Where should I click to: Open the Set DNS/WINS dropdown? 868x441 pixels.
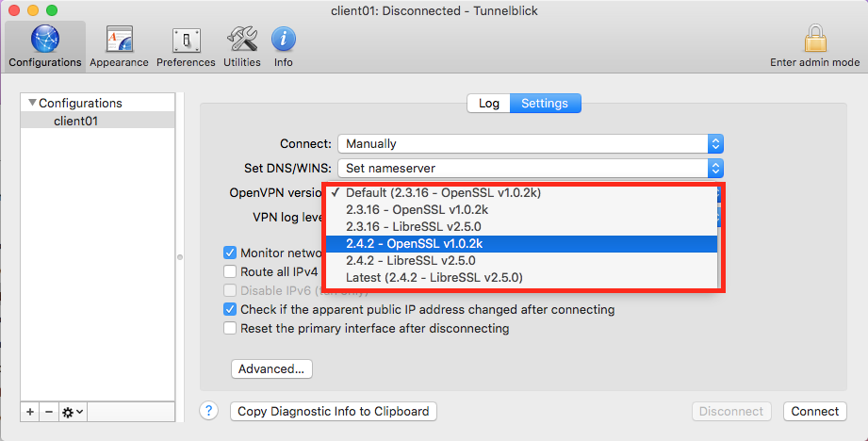(x=530, y=168)
